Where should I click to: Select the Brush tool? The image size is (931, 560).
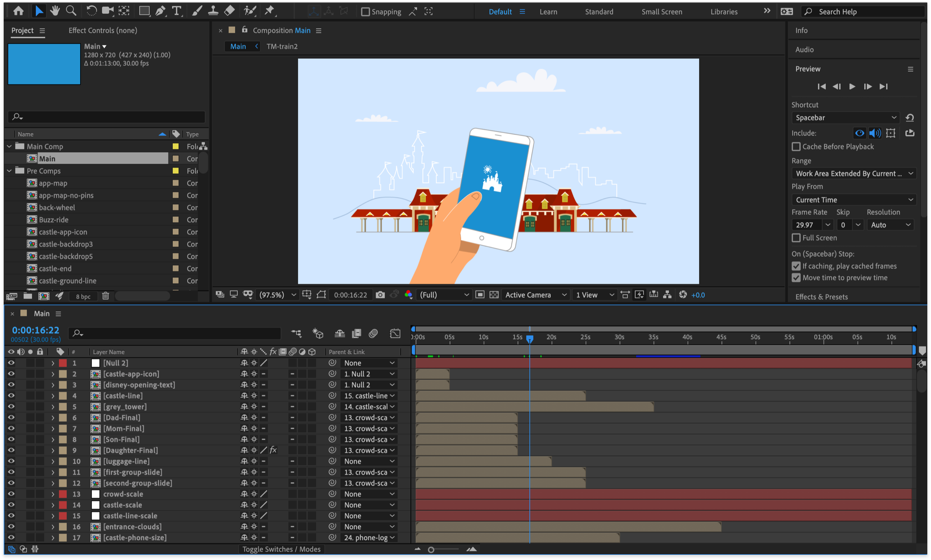tap(197, 11)
